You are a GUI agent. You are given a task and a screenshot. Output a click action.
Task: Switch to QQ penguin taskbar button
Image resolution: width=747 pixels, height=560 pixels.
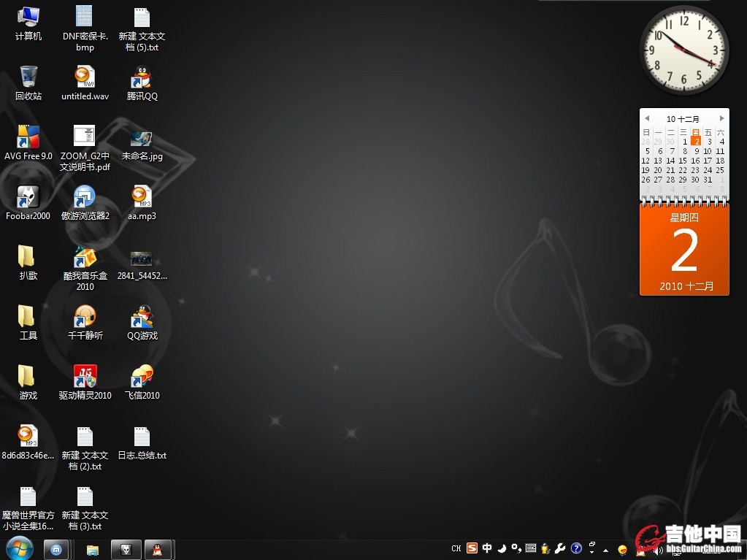pos(158,549)
